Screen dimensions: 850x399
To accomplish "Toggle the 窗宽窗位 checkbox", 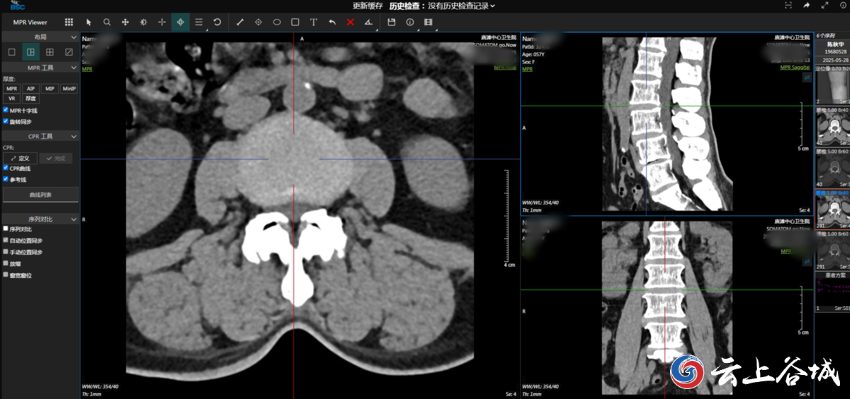I will pos(5,274).
